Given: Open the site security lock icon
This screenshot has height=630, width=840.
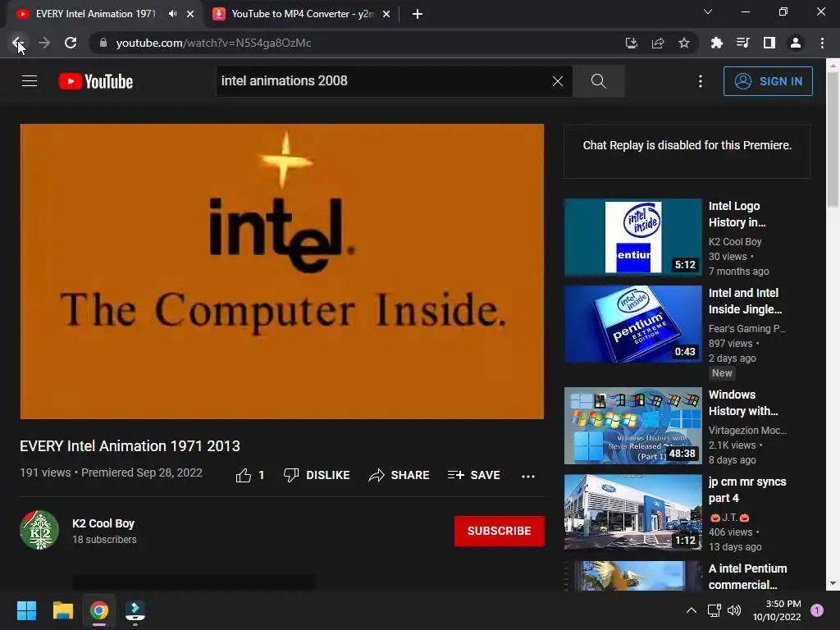Looking at the screenshot, I should click(x=103, y=43).
